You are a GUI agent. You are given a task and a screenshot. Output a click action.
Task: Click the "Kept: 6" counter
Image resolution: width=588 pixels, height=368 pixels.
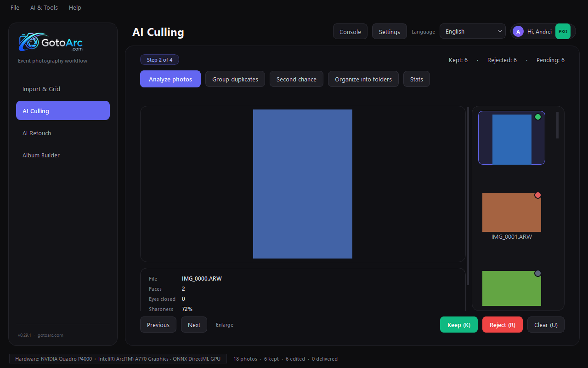(458, 60)
